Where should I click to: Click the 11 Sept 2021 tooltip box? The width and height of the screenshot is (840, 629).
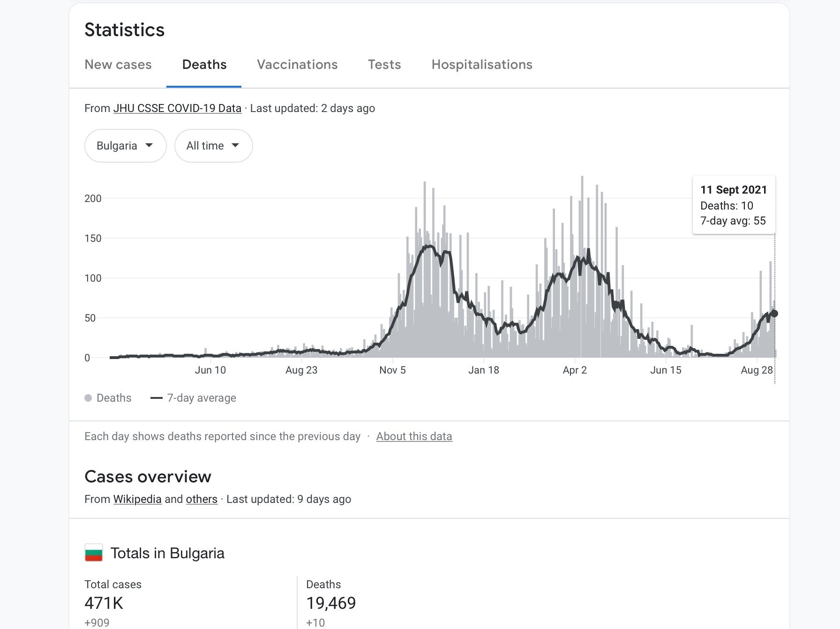[734, 205]
